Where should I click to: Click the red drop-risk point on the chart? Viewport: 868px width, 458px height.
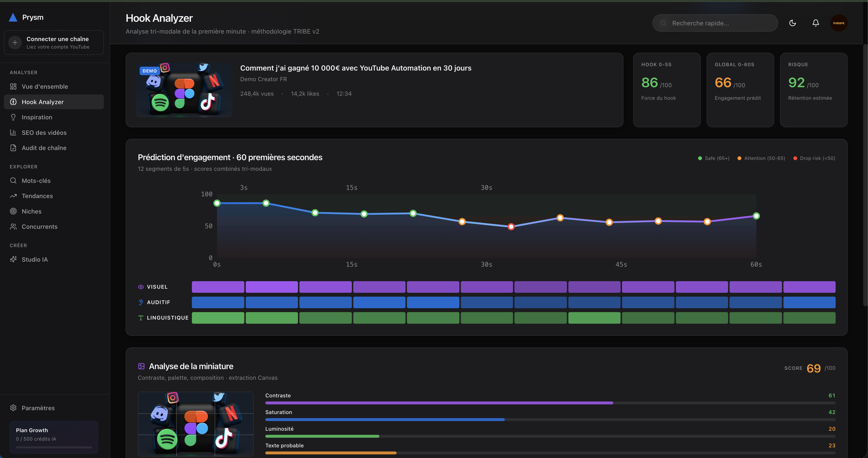tap(511, 227)
